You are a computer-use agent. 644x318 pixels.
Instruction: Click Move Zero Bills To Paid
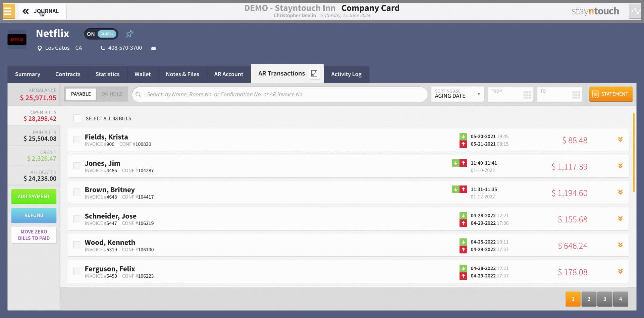click(34, 235)
